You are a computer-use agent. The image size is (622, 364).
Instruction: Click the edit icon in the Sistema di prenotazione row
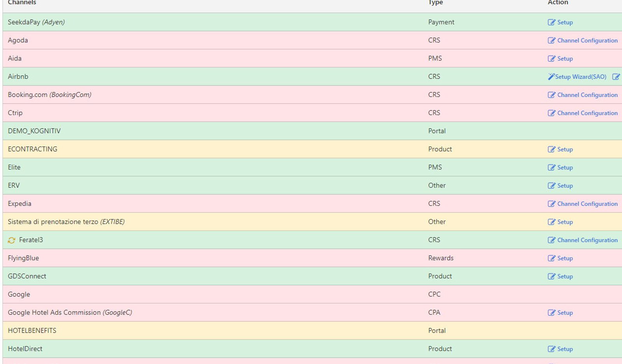(x=551, y=222)
